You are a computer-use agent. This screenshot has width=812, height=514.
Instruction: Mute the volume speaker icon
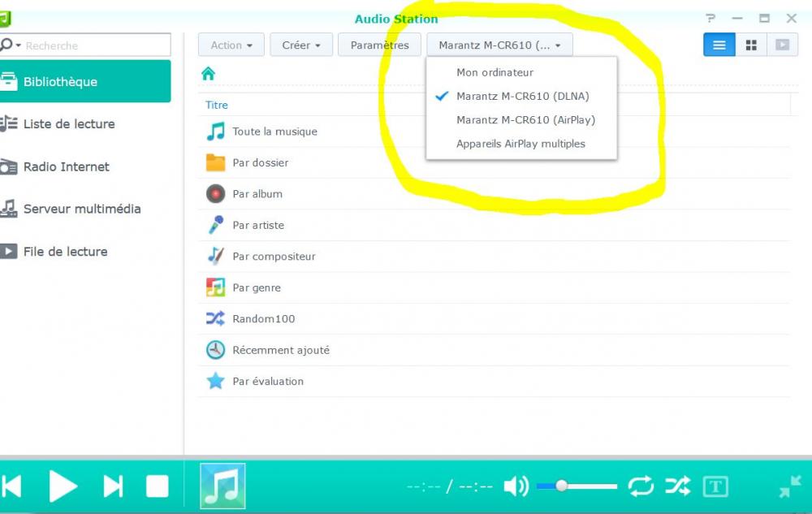[516, 486]
